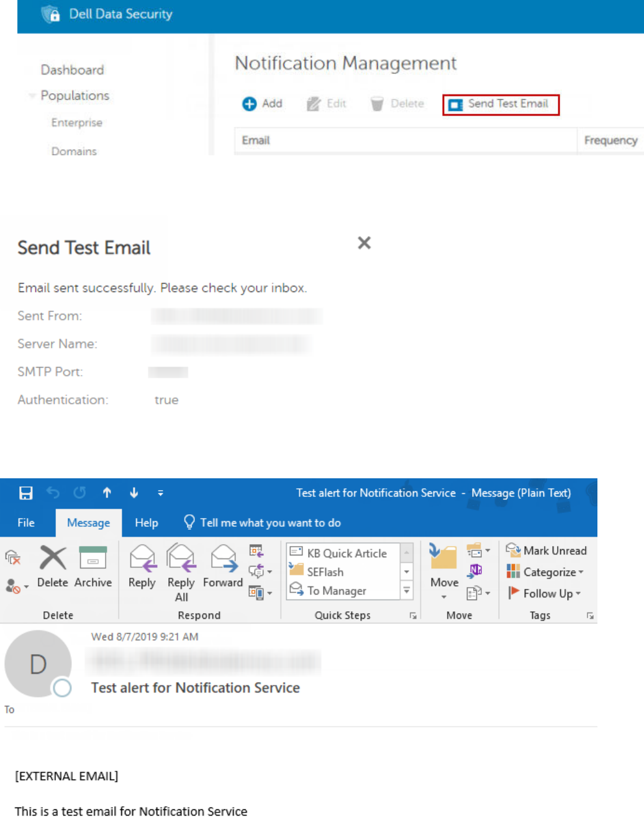The image size is (644, 828).
Task: Click Reply All in Respond group
Action: point(181,573)
